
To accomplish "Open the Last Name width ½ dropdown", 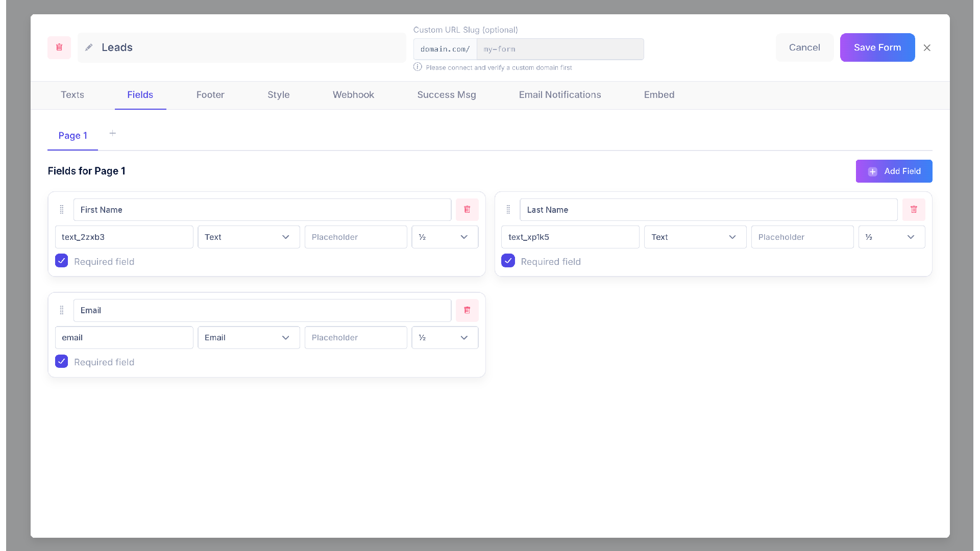I will point(891,237).
